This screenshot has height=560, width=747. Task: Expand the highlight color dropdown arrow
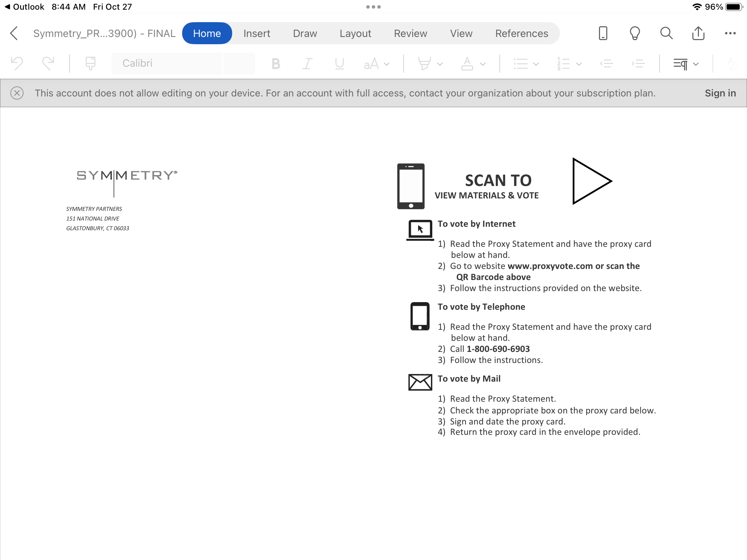click(440, 64)
